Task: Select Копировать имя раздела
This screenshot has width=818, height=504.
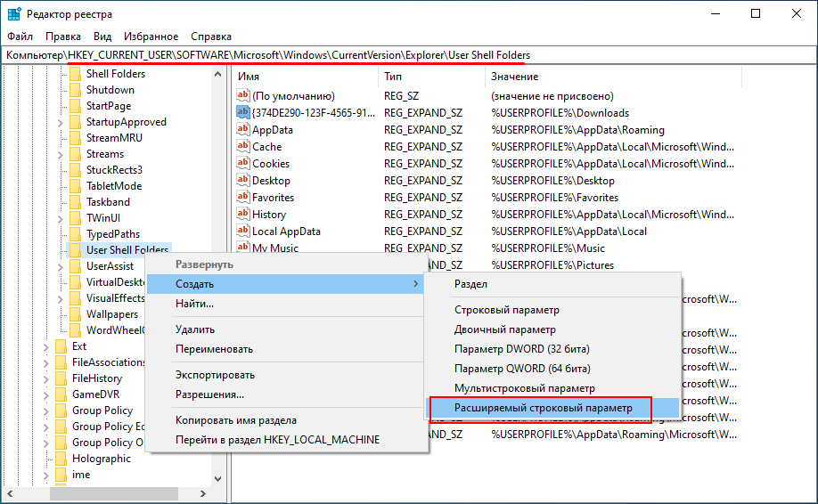Action: click(285, 420)
